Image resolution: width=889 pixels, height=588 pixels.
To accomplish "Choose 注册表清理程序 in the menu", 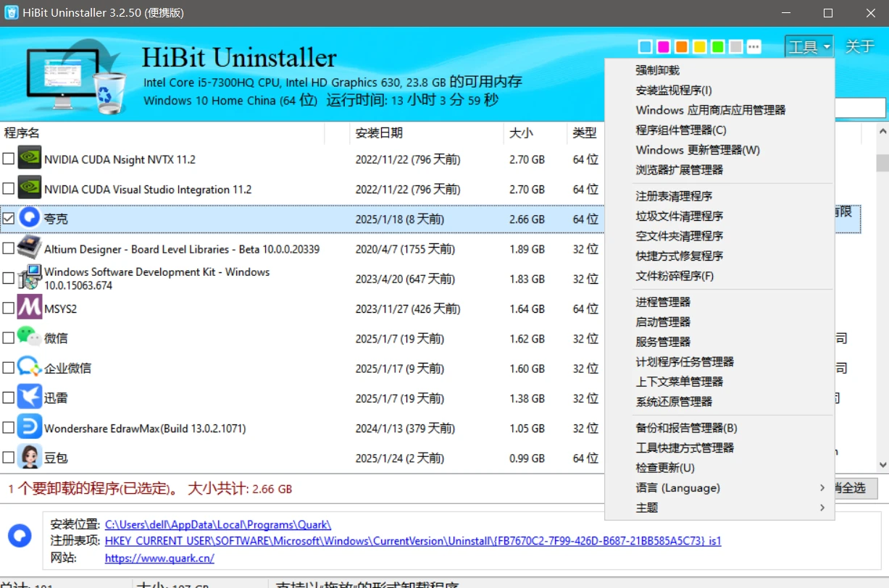I will click(x=674, y=196).
